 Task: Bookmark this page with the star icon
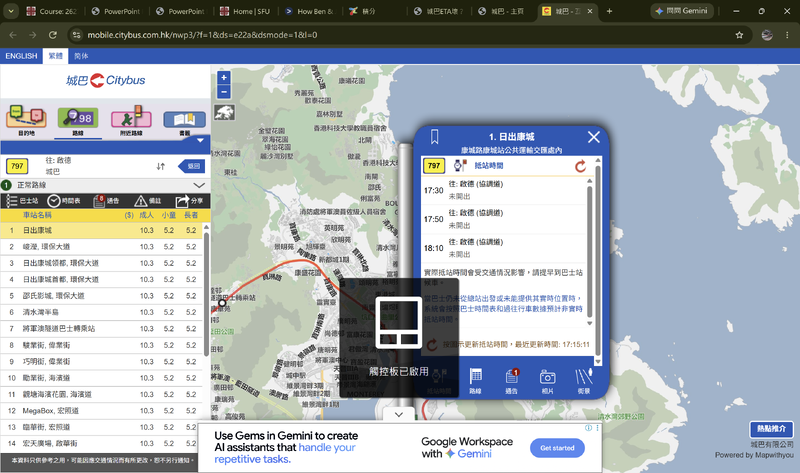pyautogui.click(x=739, y=35)
